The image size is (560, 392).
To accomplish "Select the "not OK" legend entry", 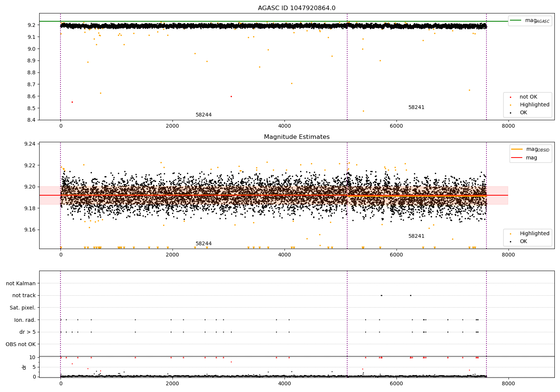I will coord(524,97).
